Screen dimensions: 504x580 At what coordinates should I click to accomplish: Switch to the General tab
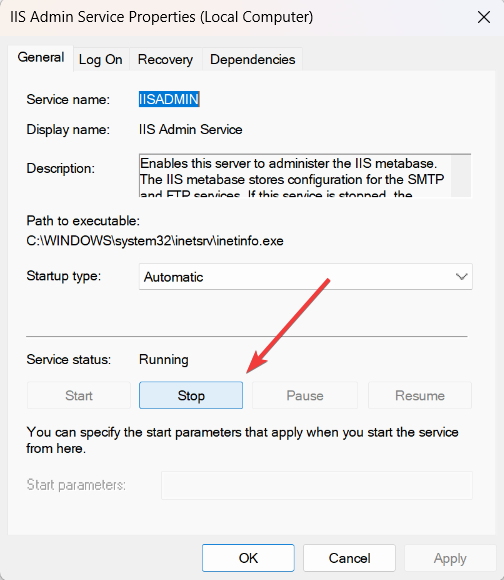click(x=41, y=58)
